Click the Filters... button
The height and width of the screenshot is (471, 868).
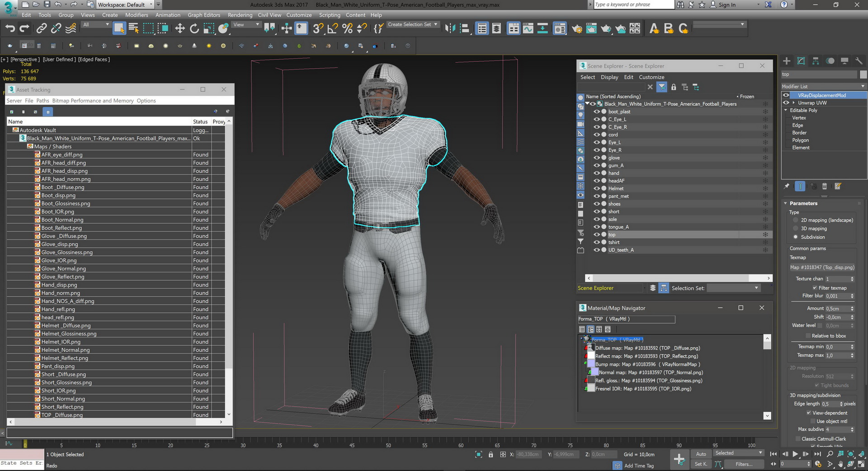point(744,464)
